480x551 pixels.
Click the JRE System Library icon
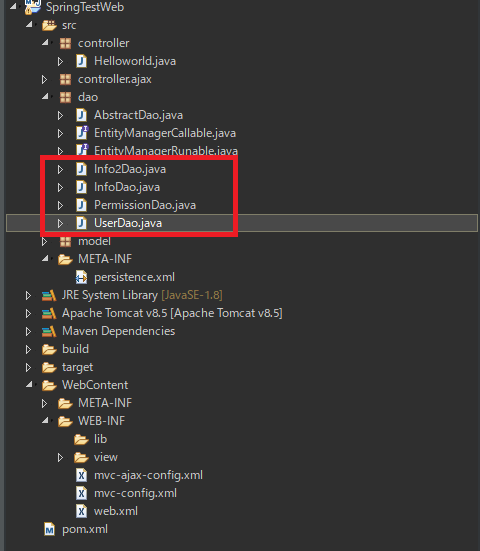pyautogui.click(x=49, y=295)
